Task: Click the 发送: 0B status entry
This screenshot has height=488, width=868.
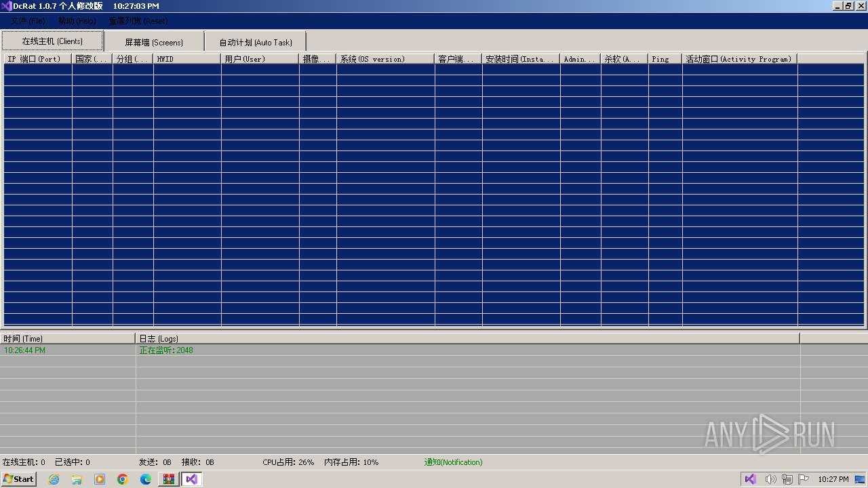Action: 155,462
